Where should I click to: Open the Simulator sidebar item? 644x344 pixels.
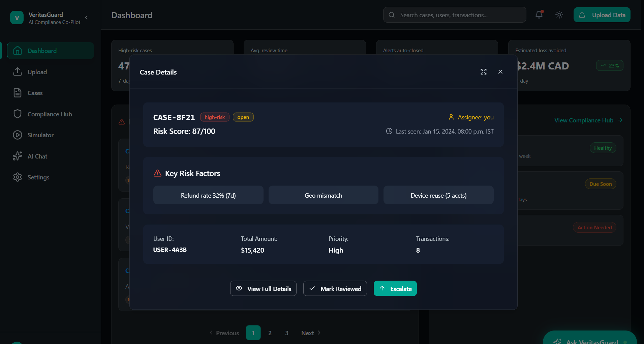pyautogui.click(x=50, y=135)
